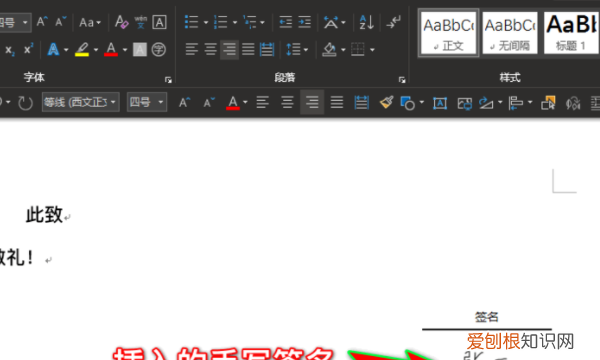Toggle show paragraph marks
This screenshot has width=600, height=360.
pos(393,22)
